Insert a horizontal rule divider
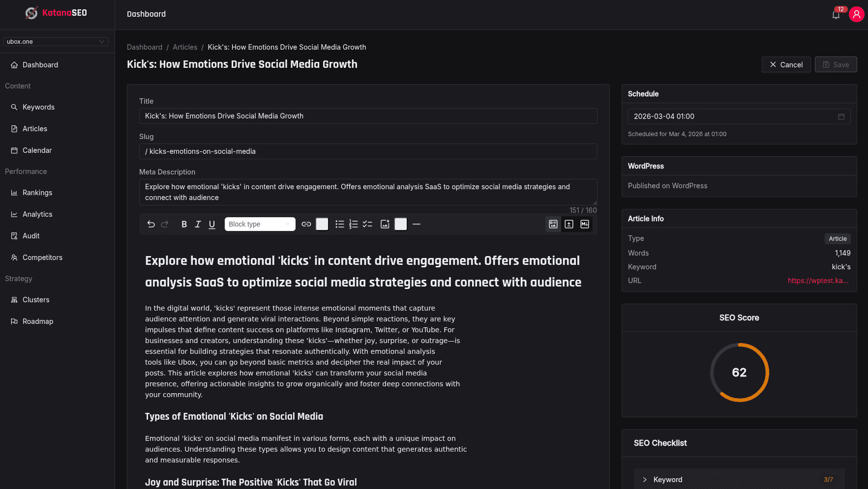The height and width of the screenshot is (489, 868). click(x=417, y=224)
